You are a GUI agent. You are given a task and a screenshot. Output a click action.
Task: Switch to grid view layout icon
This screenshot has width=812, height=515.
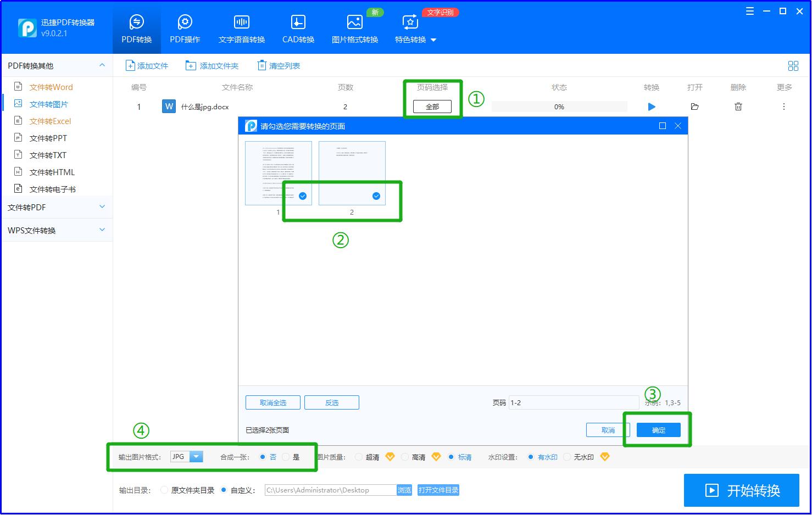(793, 66)
